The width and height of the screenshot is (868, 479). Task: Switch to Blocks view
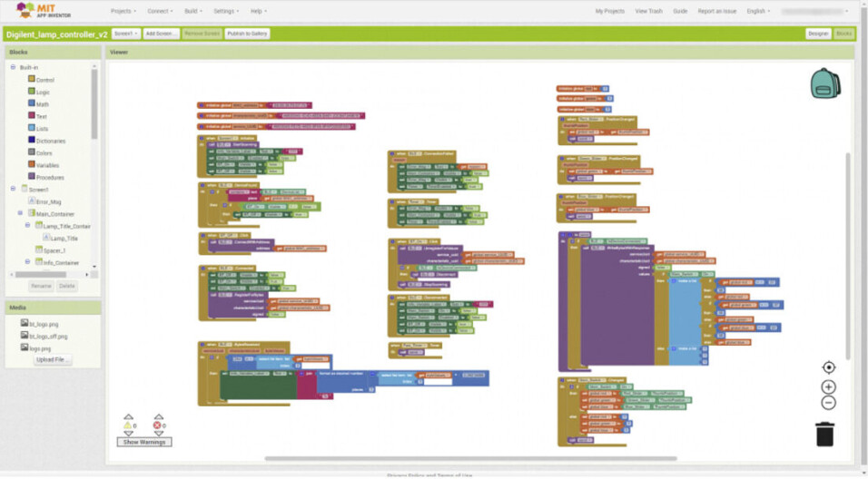(x=844, y=34)
